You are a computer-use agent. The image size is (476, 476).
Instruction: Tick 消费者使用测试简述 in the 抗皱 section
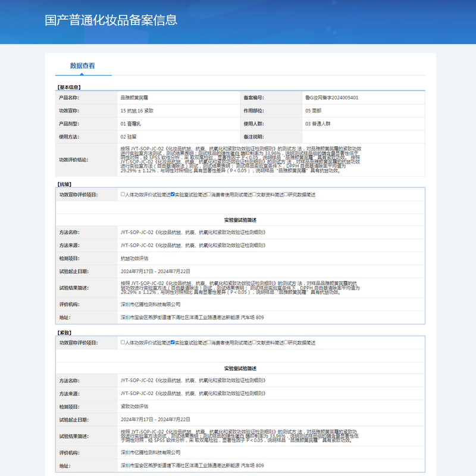click(x=209, y=195)
